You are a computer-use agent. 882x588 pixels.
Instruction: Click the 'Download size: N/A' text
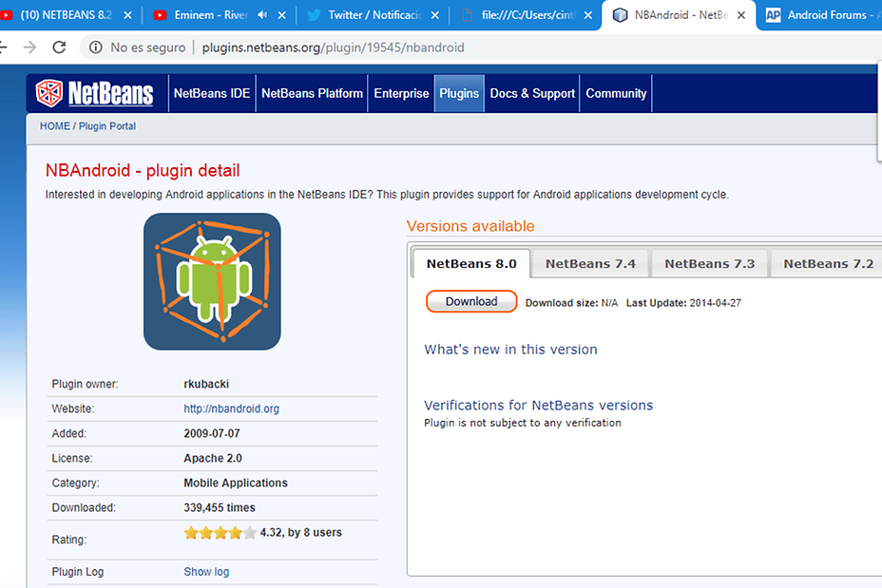point(571,303)
